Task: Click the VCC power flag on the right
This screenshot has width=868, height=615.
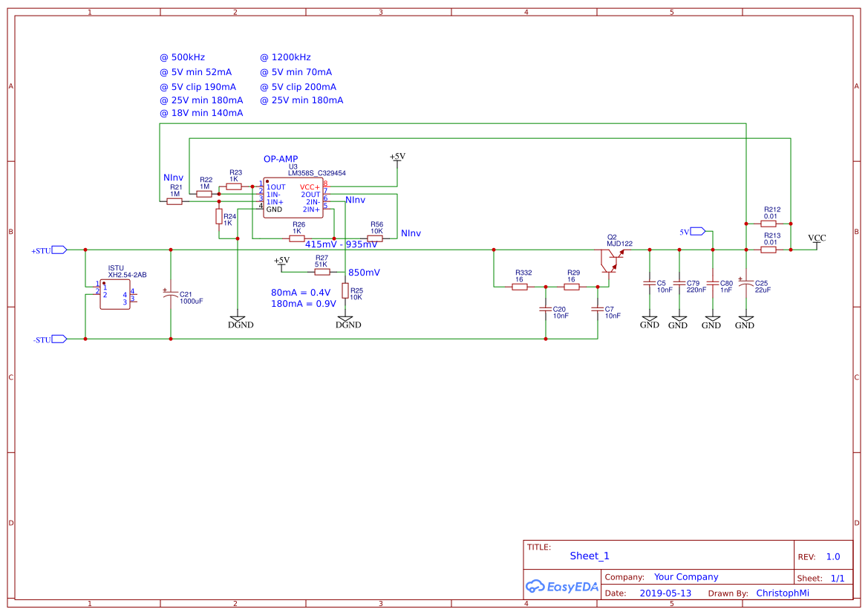Action: pos(816,241)
